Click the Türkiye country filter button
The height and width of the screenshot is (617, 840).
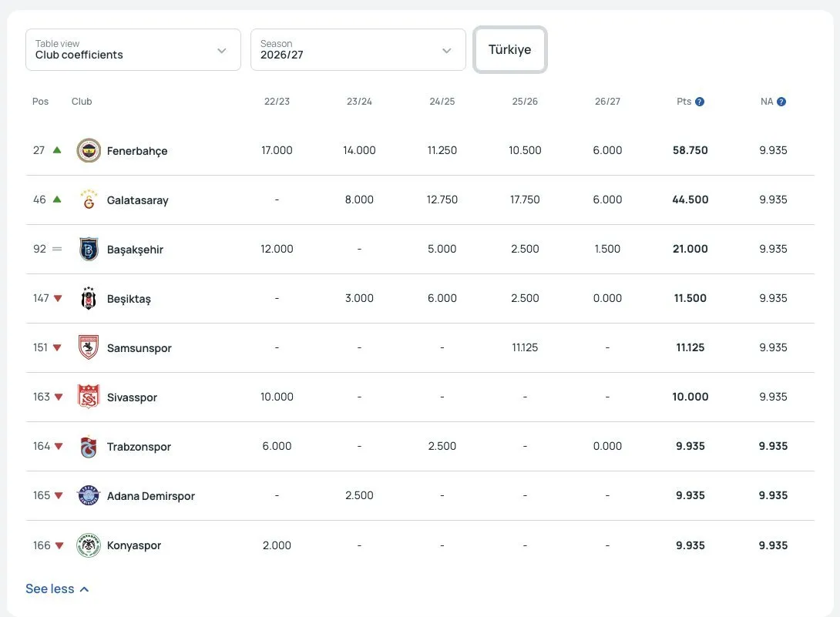[x=510, y=50]
